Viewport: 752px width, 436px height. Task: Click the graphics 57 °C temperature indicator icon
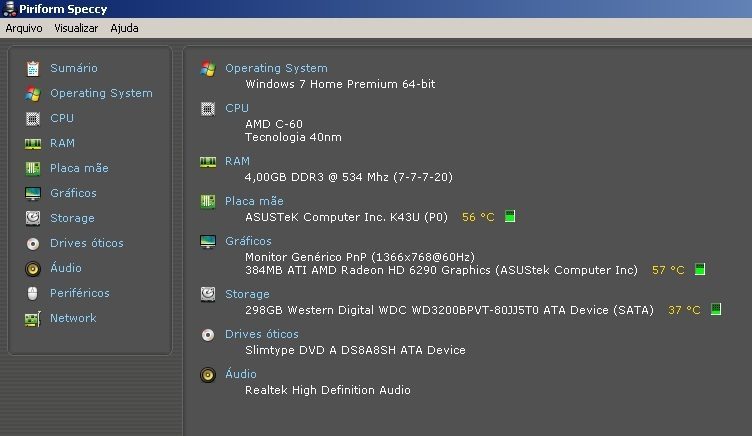[700, 269]
